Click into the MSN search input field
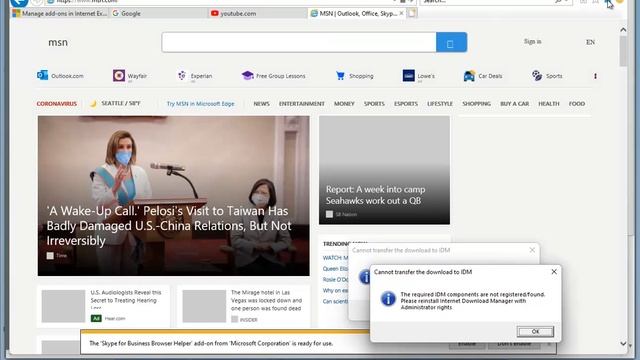Screen dimensions: 640x360 pos(299,42)
